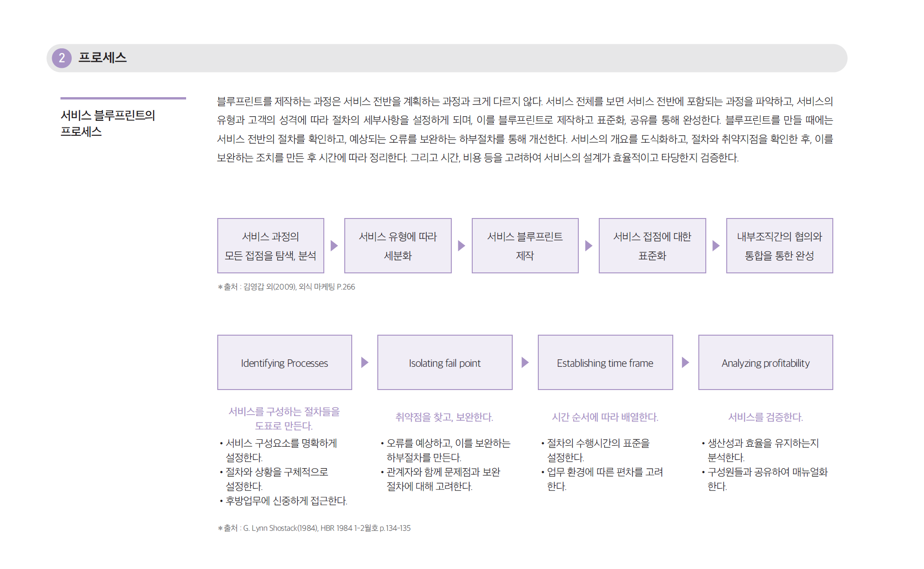Screen dimensions: 924x569
Task: Click arrow after 서비스 블루프린트 제작 box
Action: (589, 245)
